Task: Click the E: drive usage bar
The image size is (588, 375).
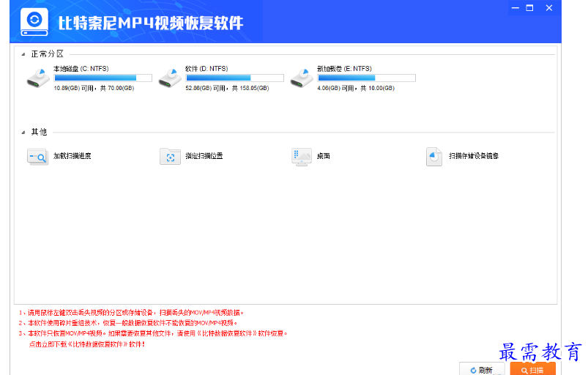Action: [366, 78]
